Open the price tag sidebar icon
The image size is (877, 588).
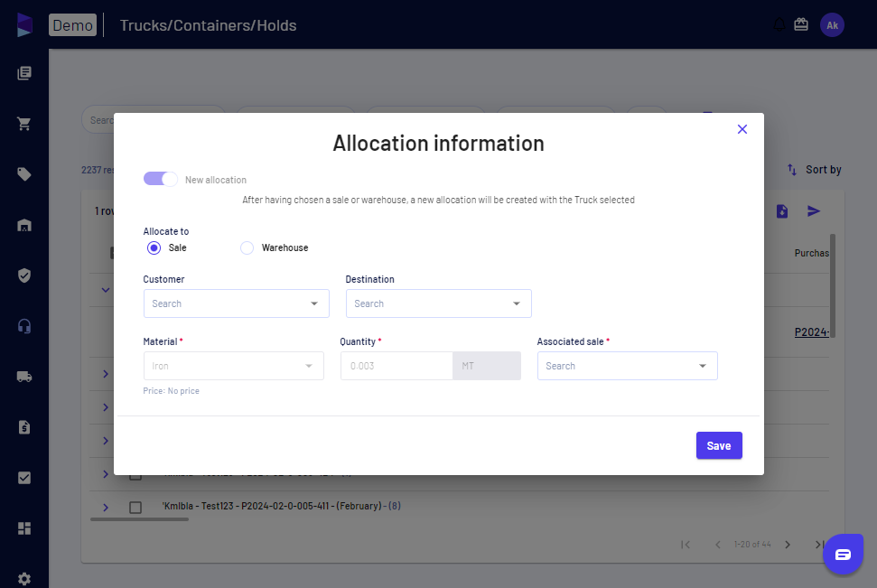click(x=24, y=174)
